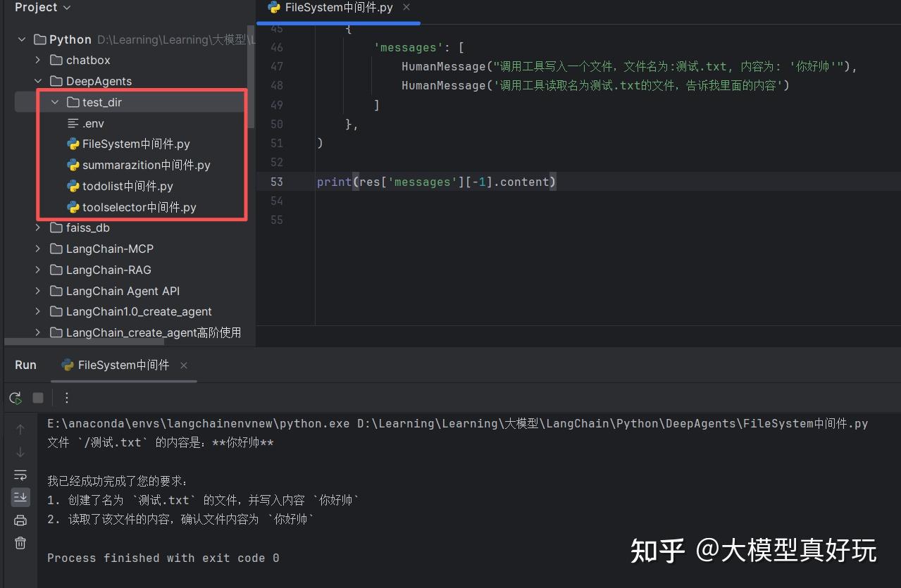Open the Run tool window label

point(25,365)
